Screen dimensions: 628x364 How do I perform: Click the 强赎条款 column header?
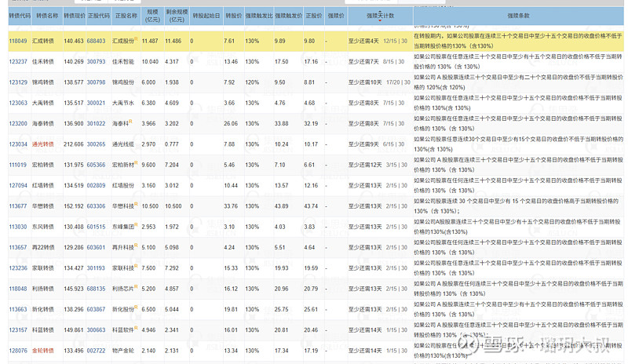(518, 16)
